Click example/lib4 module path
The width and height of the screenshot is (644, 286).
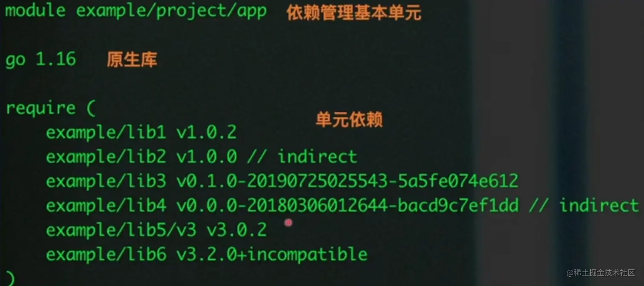click(106, 206)
